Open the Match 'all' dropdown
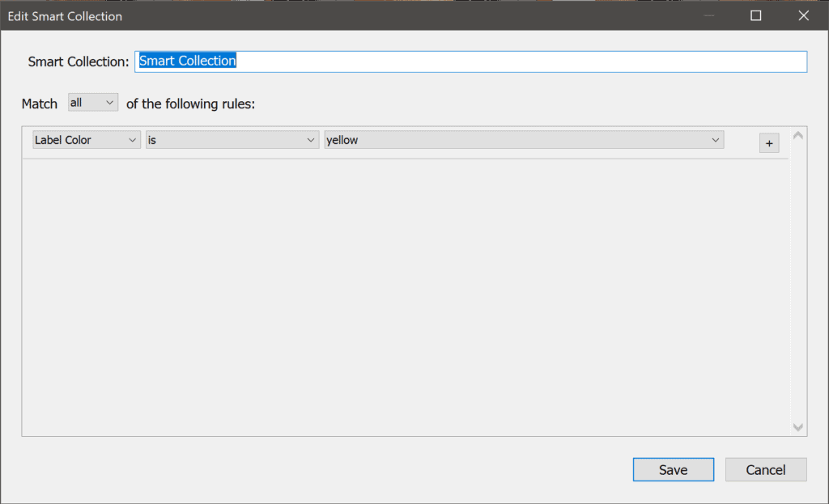This screenshot has height=504, width=829. [x=93, y=103]
